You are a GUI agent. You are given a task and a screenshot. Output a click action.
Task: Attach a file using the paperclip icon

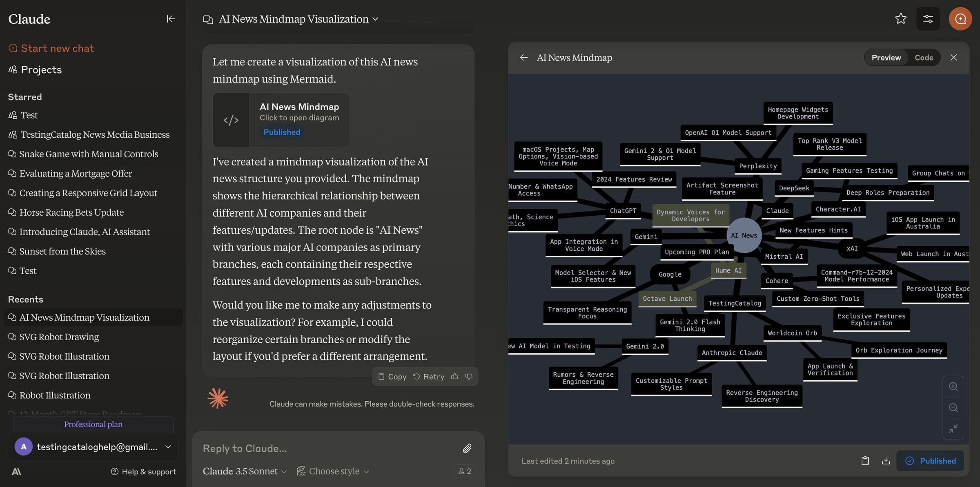pos(467,448)
